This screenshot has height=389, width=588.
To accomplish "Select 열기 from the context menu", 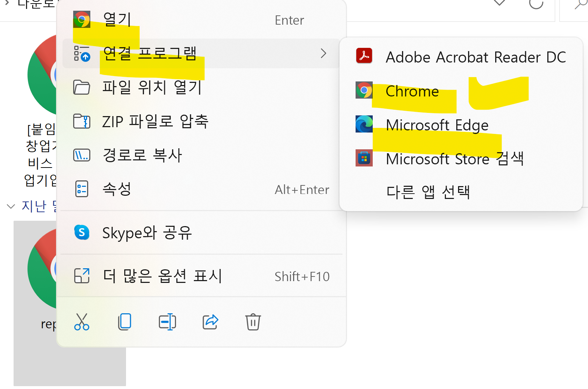I will point(116,20).
